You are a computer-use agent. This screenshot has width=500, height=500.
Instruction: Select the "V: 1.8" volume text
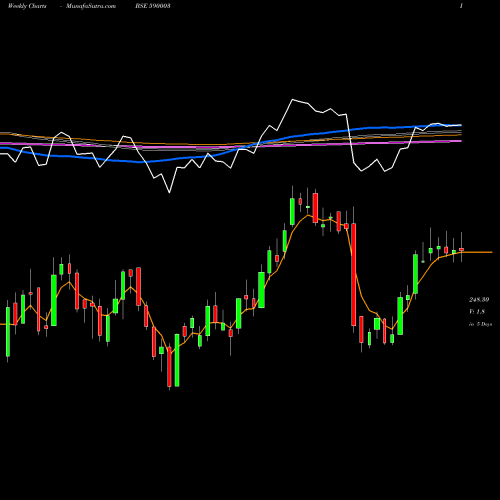[x=477, y=312]
